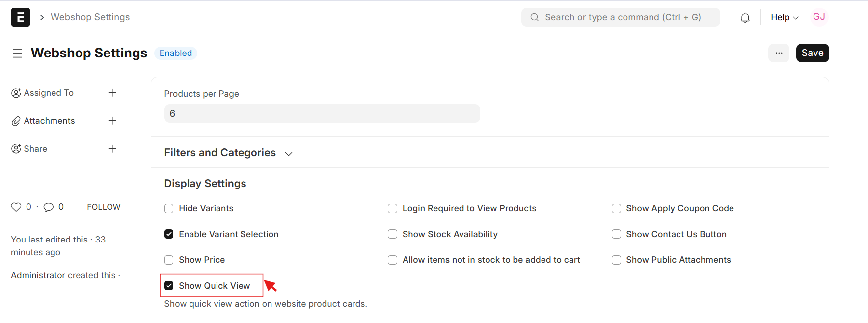Uncheck Show Quick View

[169, 286]
